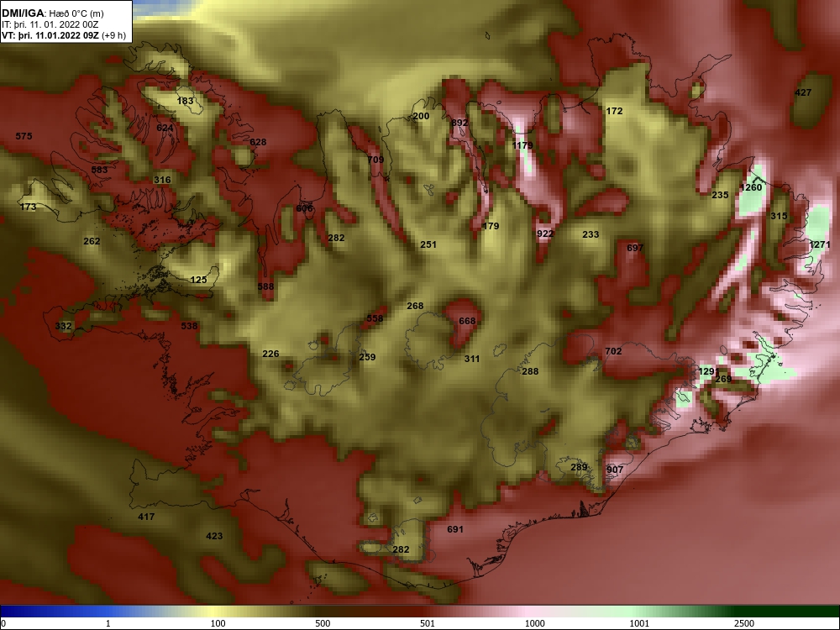Click the 'VT: þri. 11.01.2022 09Z (+9 h)' line
840x630 pixels.
64,35
